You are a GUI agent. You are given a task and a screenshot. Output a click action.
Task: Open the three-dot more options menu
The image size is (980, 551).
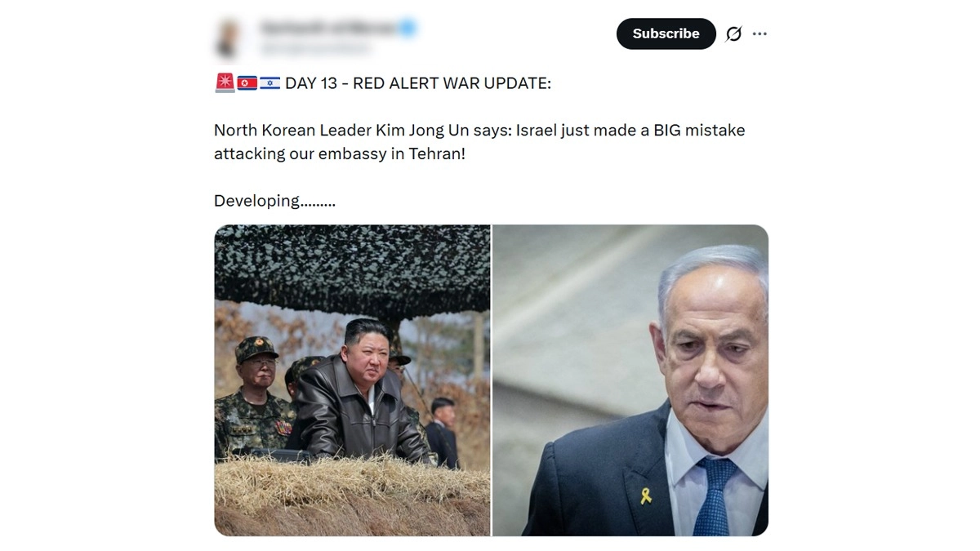pos(759,33)
